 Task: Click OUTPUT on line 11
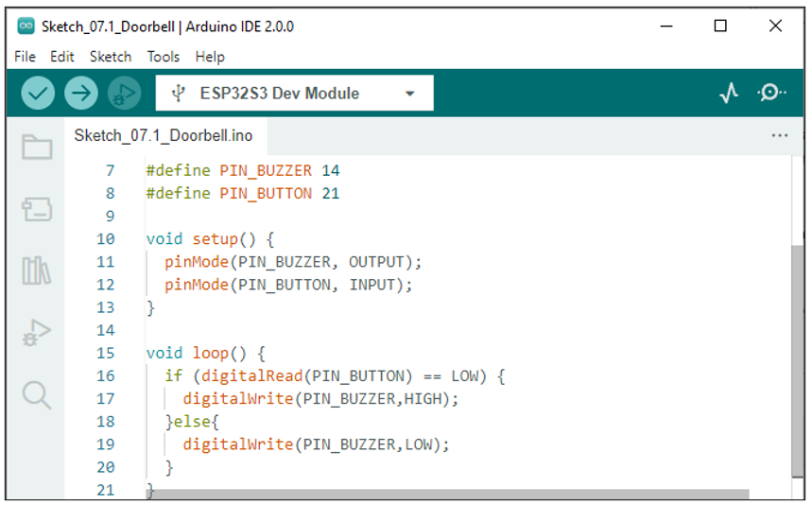point(376,262)
